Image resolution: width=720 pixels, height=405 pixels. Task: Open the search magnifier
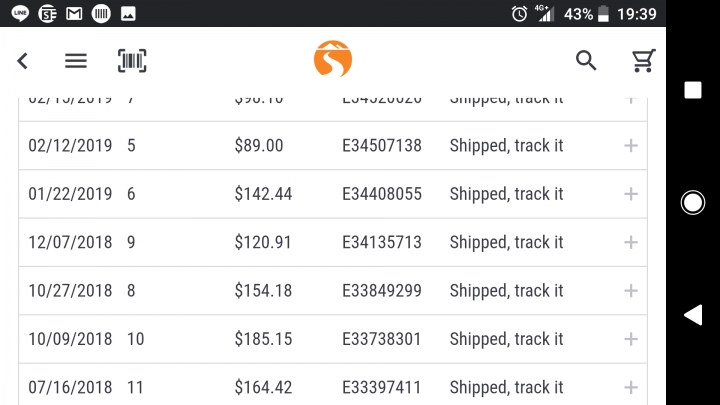pyautogui.click(x=586, y=60)
